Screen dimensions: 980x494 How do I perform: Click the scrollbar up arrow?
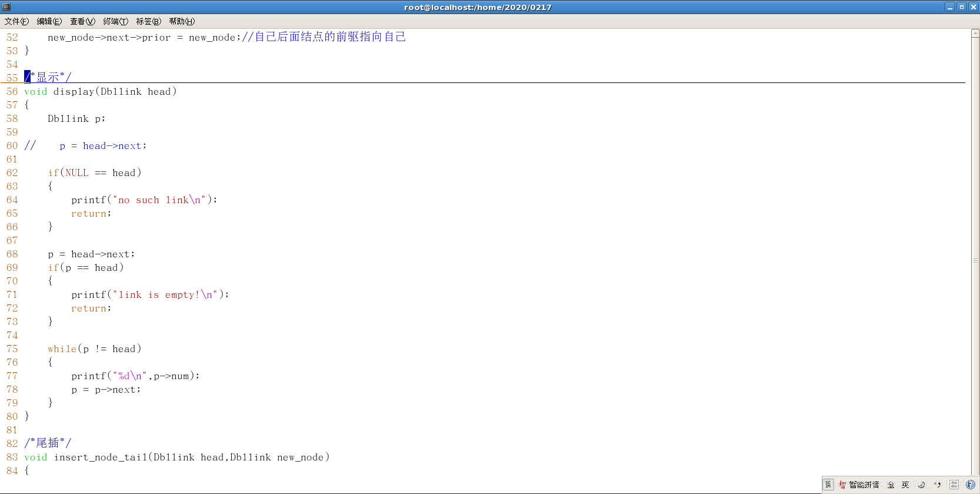[975, 34]
